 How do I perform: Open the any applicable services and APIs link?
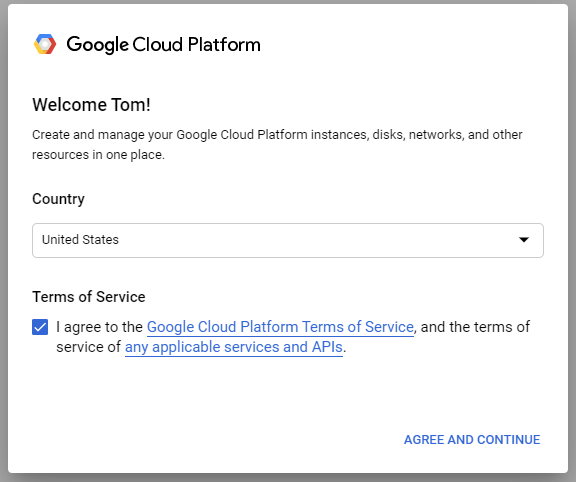[x=234, y=347]
